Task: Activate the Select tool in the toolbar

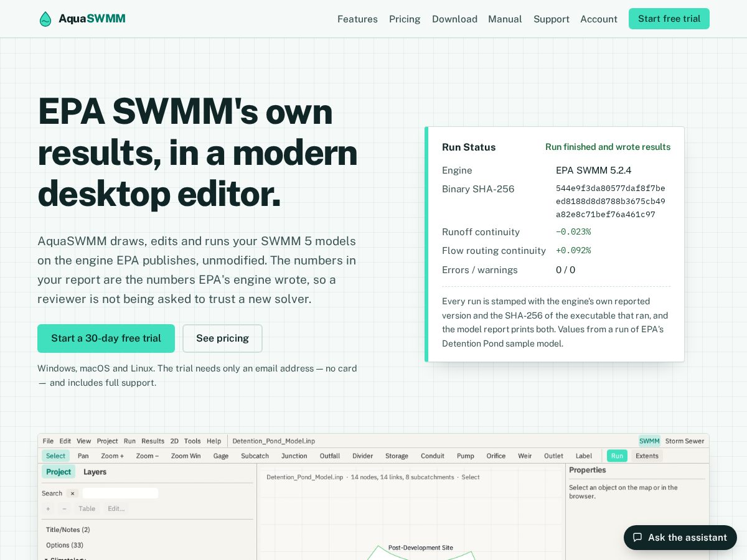Action: [x=55, y=456]
